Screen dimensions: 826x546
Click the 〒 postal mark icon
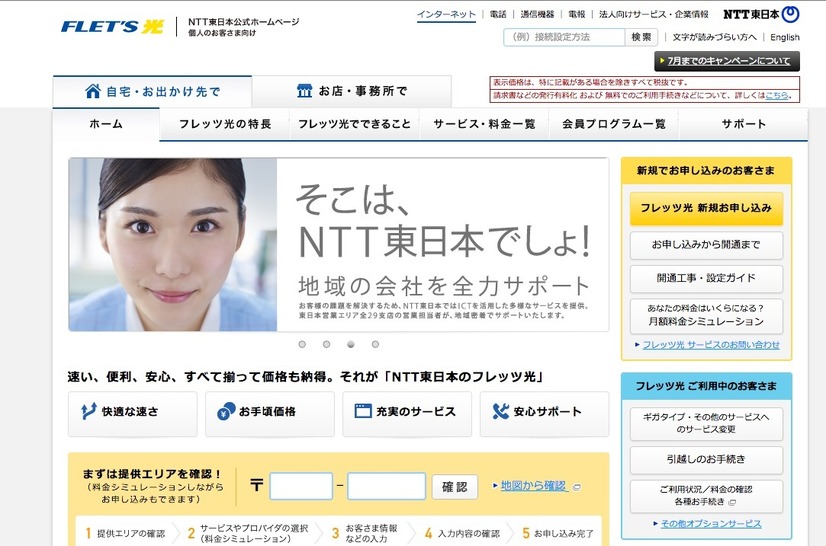point(256,485)
